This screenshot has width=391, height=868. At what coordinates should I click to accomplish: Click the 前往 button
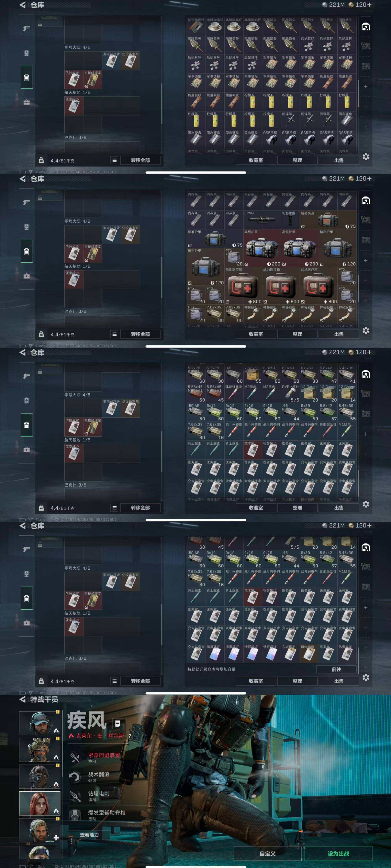(x=336, y=669)
